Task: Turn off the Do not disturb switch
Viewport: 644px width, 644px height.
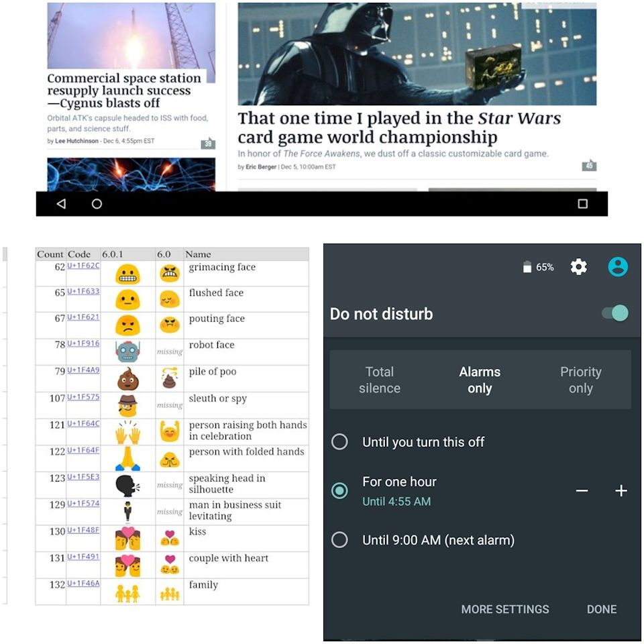Action: click(615, 313)
